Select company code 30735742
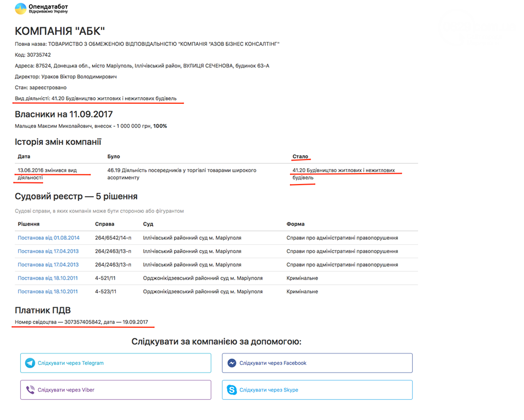 39,55
